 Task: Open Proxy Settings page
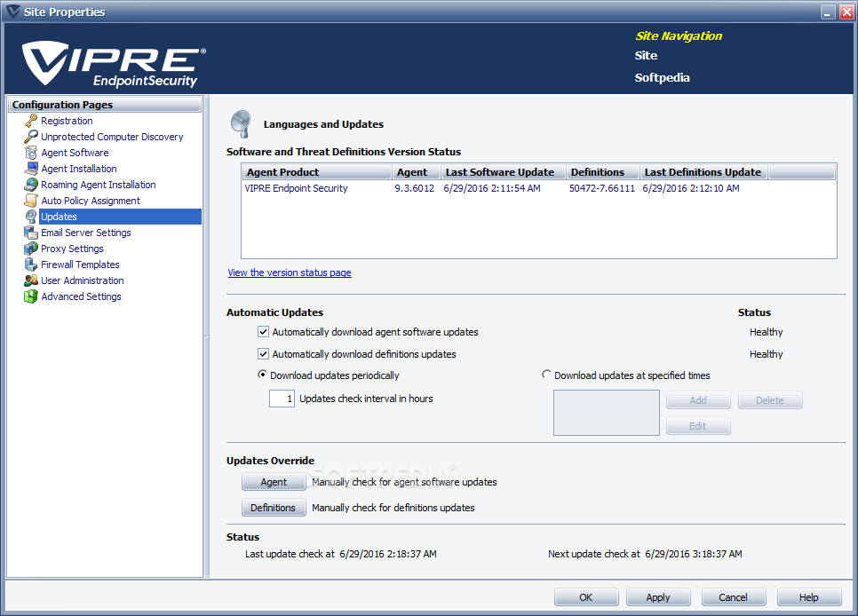[72, 249]
